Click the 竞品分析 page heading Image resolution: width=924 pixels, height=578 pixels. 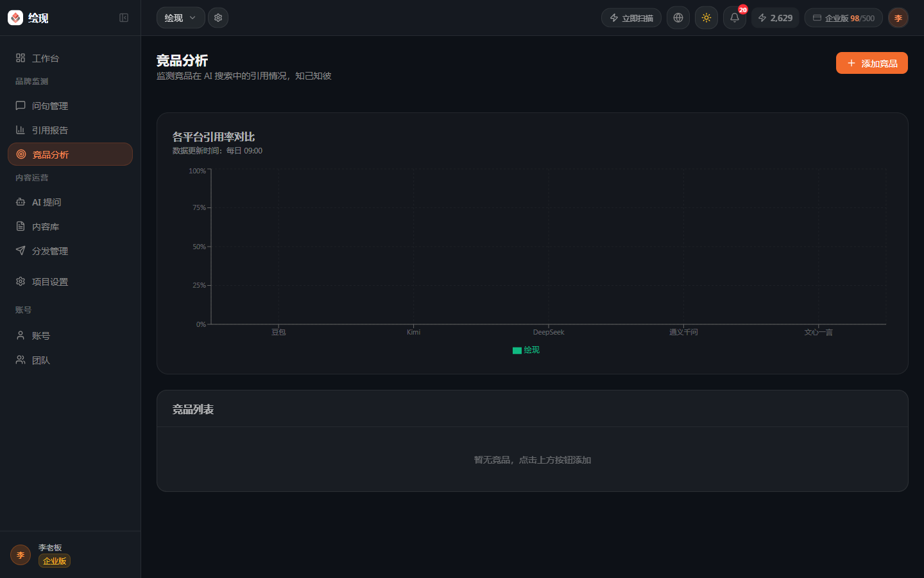(182, 60)
